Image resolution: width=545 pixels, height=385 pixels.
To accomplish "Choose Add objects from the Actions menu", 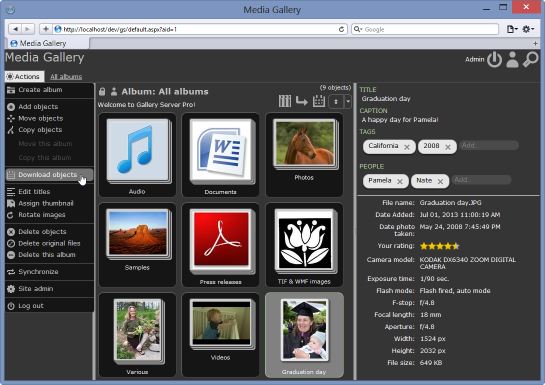I will coord(49,107).
